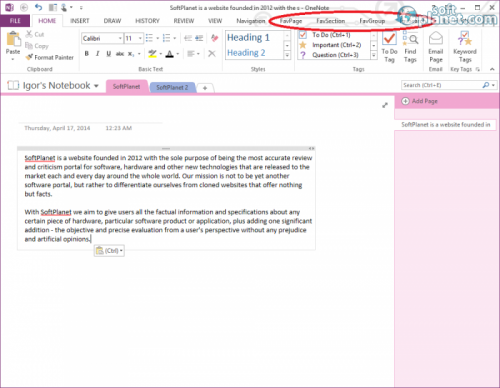Open the FILE tab
Screen dimensions: 500x388
pos(15,21)
